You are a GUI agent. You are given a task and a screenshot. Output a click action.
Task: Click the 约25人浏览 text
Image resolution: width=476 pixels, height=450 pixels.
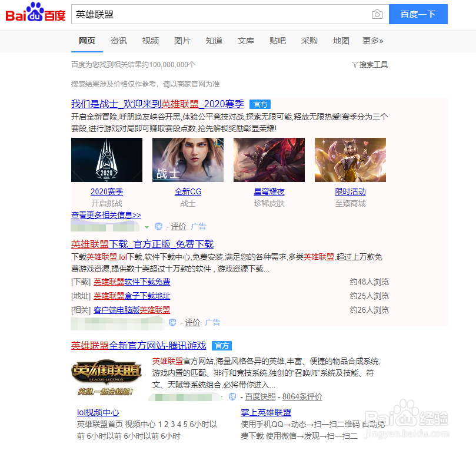[369, 296]
